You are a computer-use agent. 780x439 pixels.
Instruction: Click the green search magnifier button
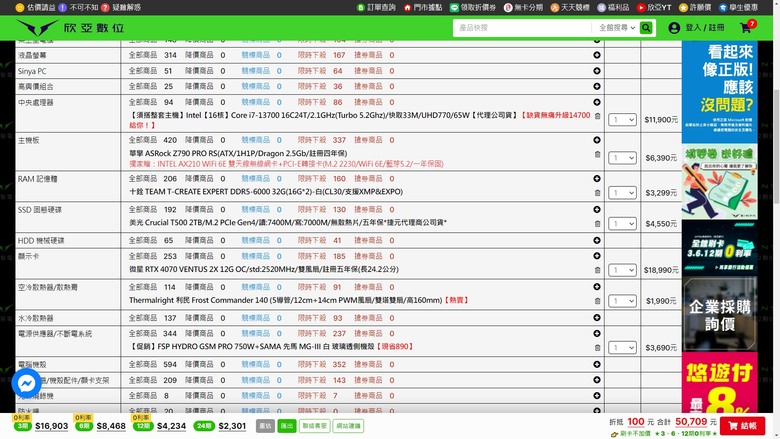click(x=646, y=28)
